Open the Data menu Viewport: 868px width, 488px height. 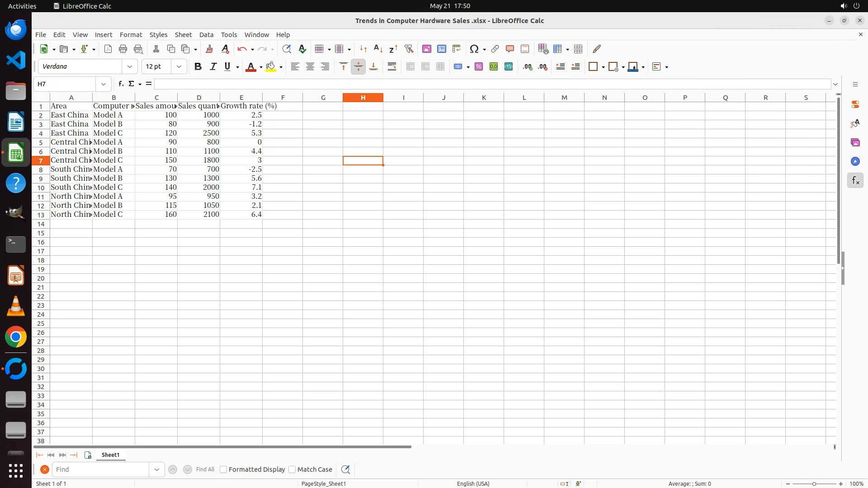coord(206,35)
